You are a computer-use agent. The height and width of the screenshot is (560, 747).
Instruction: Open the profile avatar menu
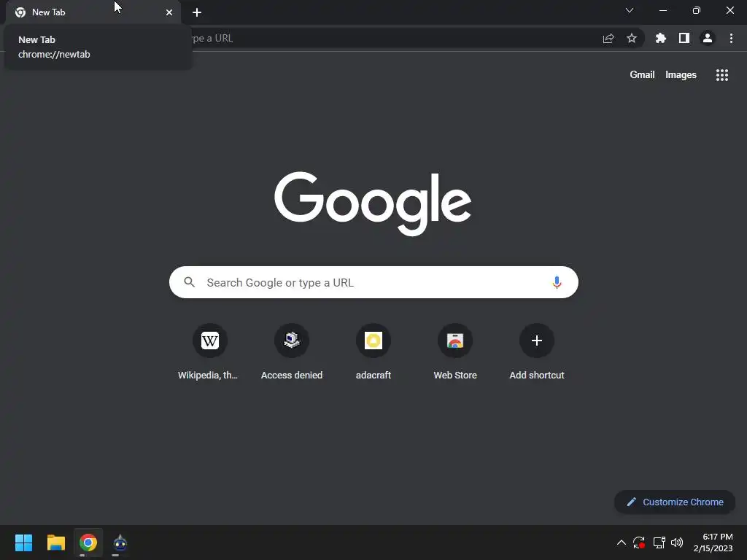(708, 38)
